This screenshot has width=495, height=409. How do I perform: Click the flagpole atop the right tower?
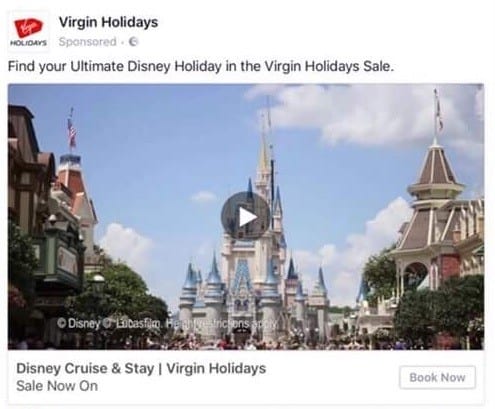pos(437,115)
